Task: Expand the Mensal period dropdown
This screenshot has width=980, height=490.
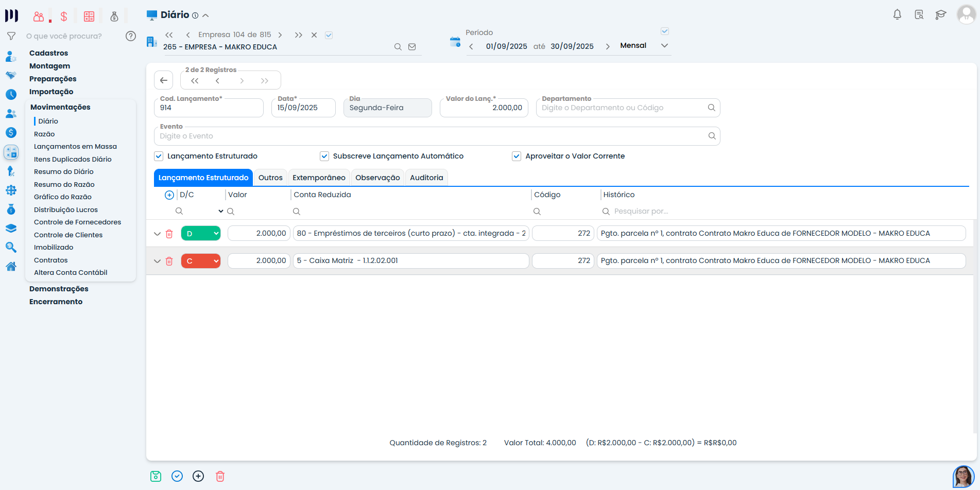Action: 664,46
